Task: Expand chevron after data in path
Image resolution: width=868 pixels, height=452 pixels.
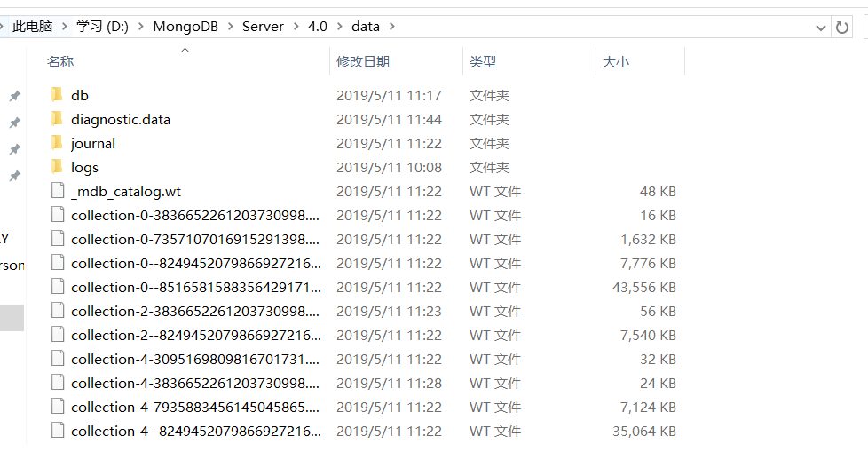Action: [392, 26]
